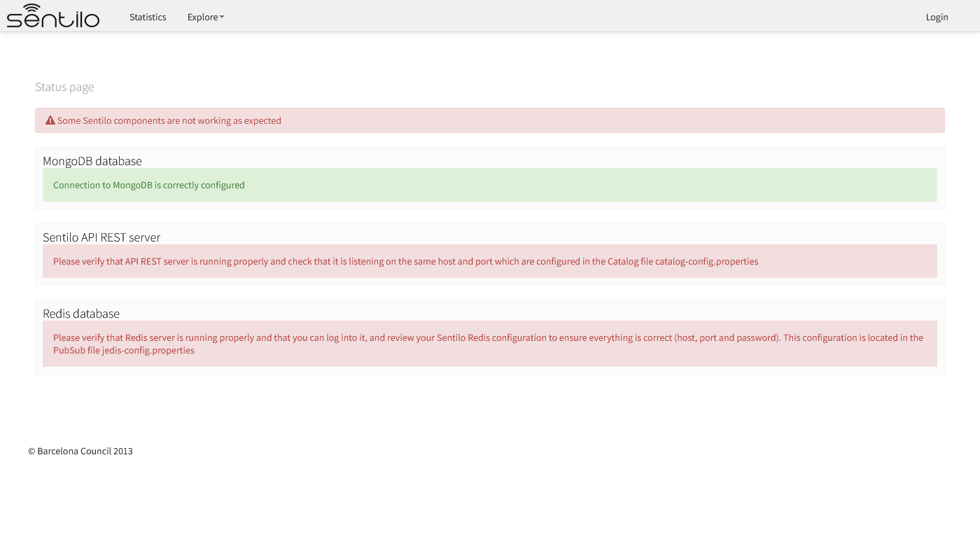Open the Statistics page

click(x=148, y=17)
